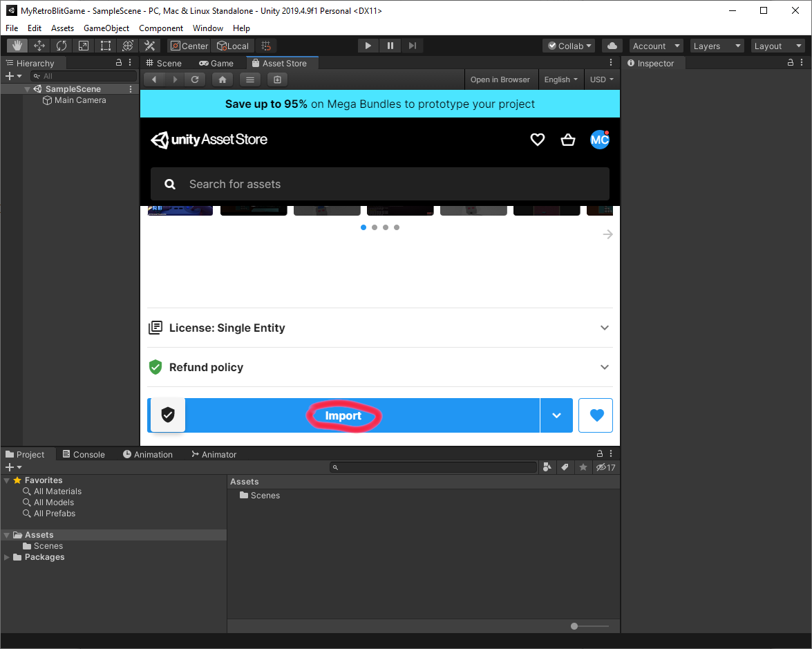Screen dimensions: 812x649
Task: Select the Hand tool in toolbar
Action: [x=17, y=46]
